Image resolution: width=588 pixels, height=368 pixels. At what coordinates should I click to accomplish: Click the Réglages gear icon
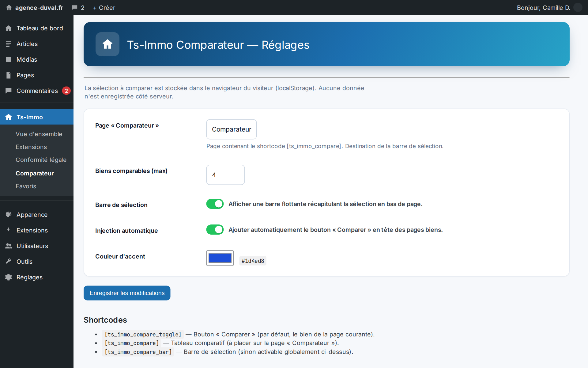point(9,277)
